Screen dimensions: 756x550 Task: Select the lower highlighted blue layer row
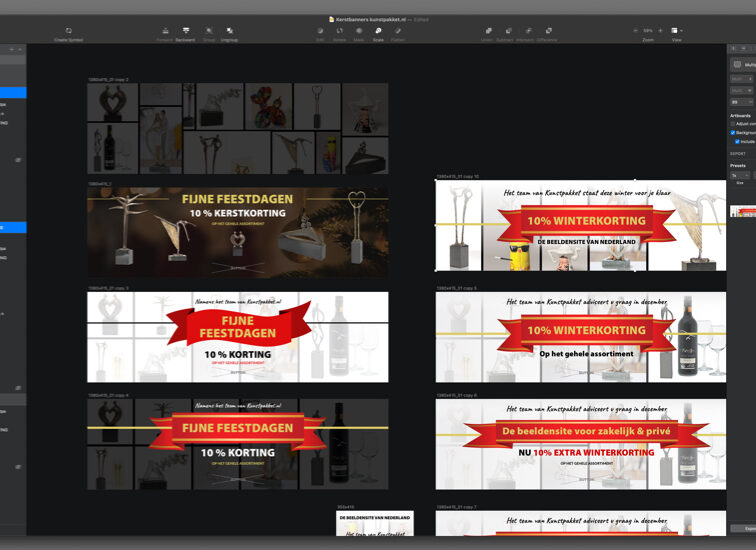click(x=13, y=227)
